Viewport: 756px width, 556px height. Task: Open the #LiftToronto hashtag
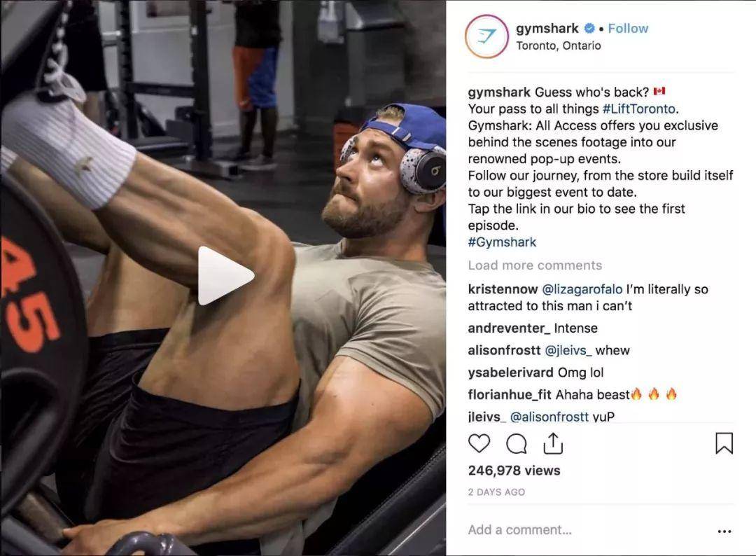coord(639,109)
